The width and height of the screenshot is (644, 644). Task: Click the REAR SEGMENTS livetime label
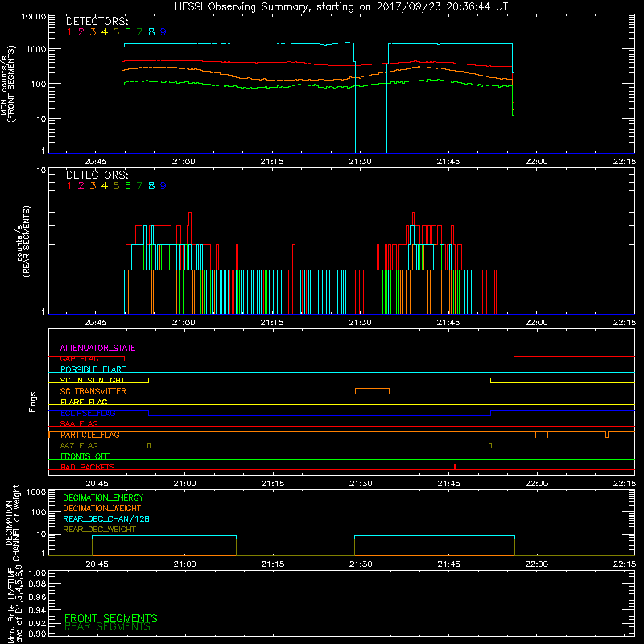(107, 627)
